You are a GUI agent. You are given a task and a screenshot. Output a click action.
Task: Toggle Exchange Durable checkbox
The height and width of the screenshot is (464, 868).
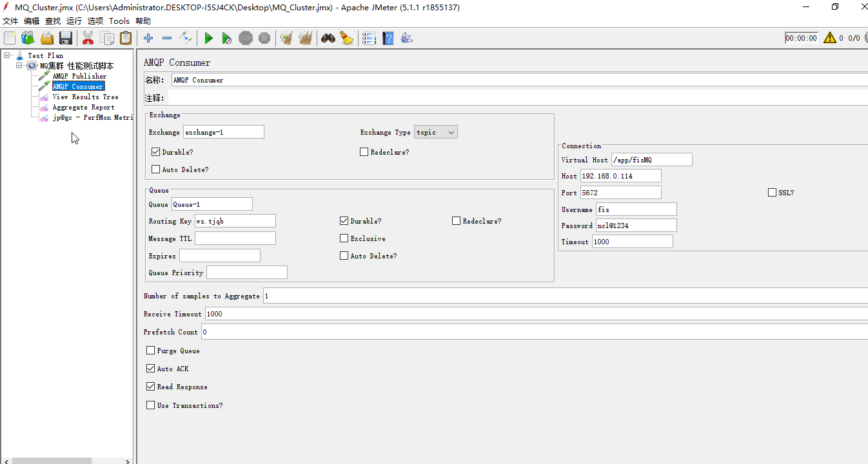[x=155, y=152]
